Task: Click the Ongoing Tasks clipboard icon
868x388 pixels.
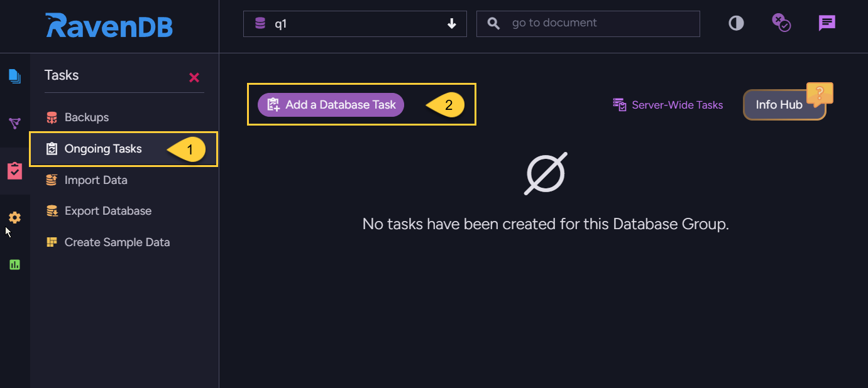Action: pos(52,149)
